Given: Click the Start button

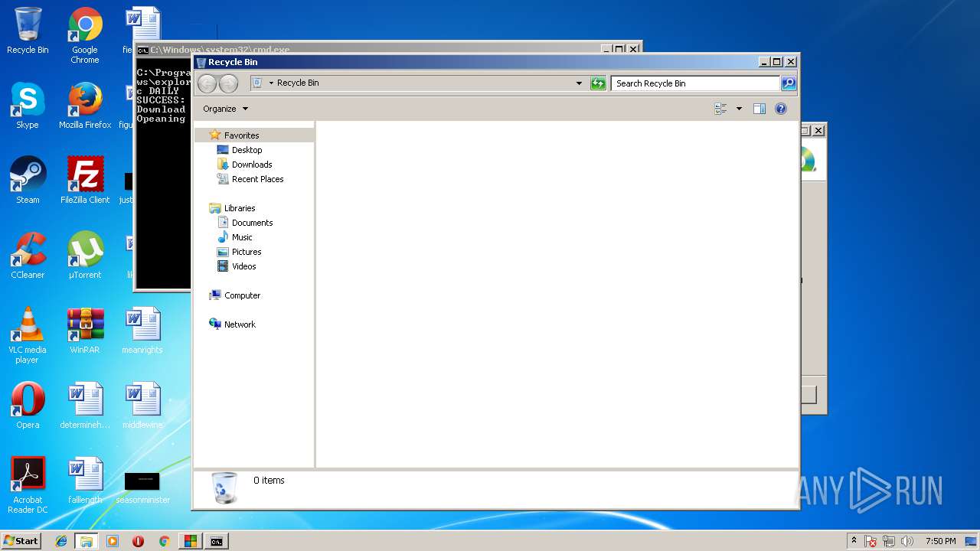Looking at the screenshot, I should tap(21, 541).
